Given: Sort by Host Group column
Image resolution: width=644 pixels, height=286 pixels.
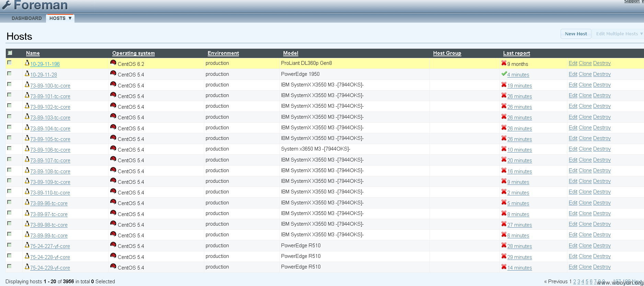Looking at the screenshot, I should pyautogui.click(x=447, y=53).
